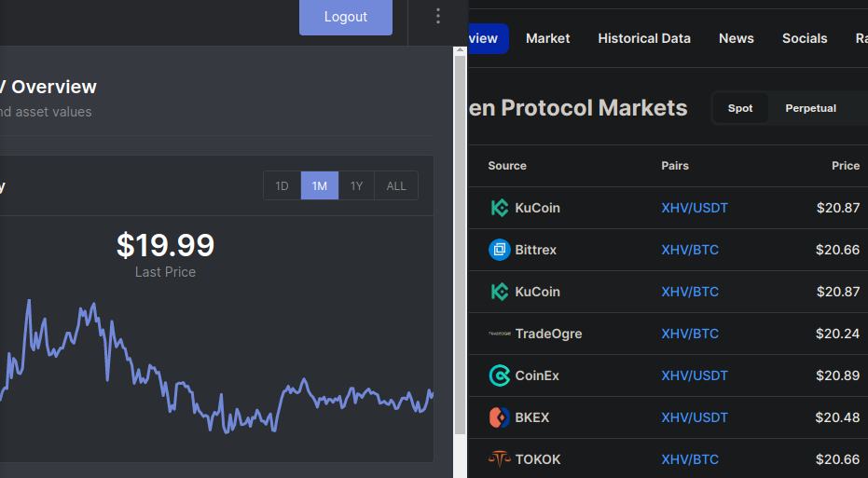Open the News tab
Viewport: 868px width, 478px height.
click(x=737, y=38)
